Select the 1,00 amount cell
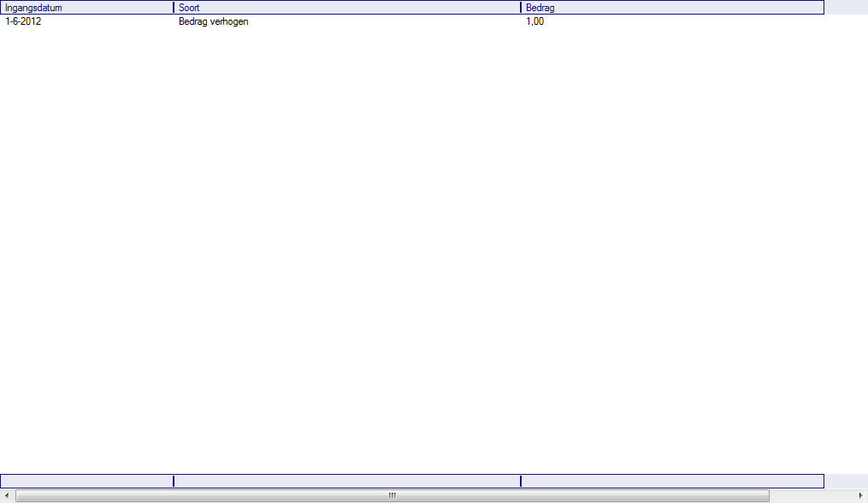868x503 pixels. [534, 22]
